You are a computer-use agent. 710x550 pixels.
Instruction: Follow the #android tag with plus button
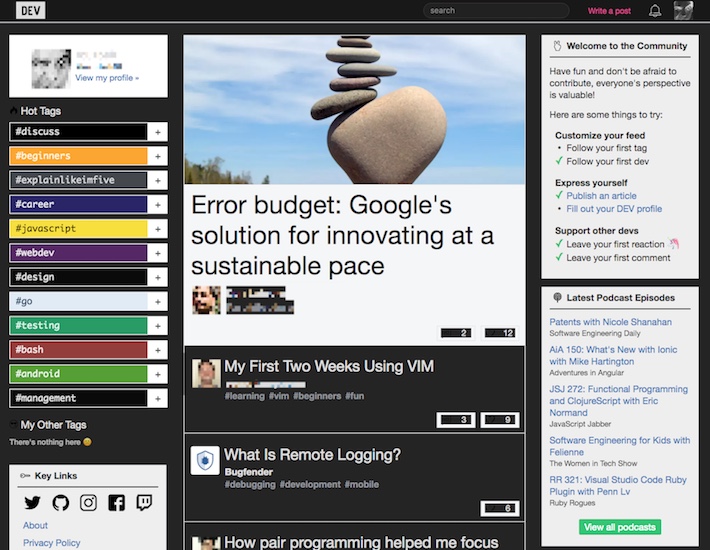[158, 374]
